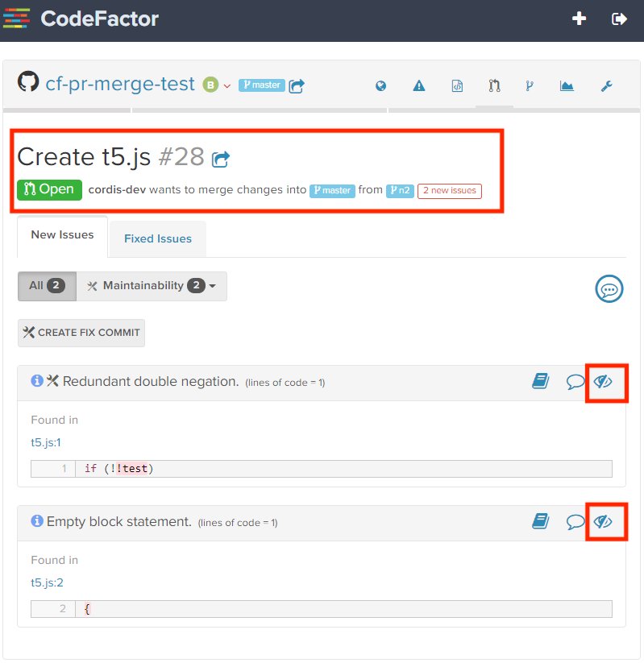Image resolution: width=644 pixels, height=663 pixels.
Task: Click the green Open status badge
Action: point(49,190)
